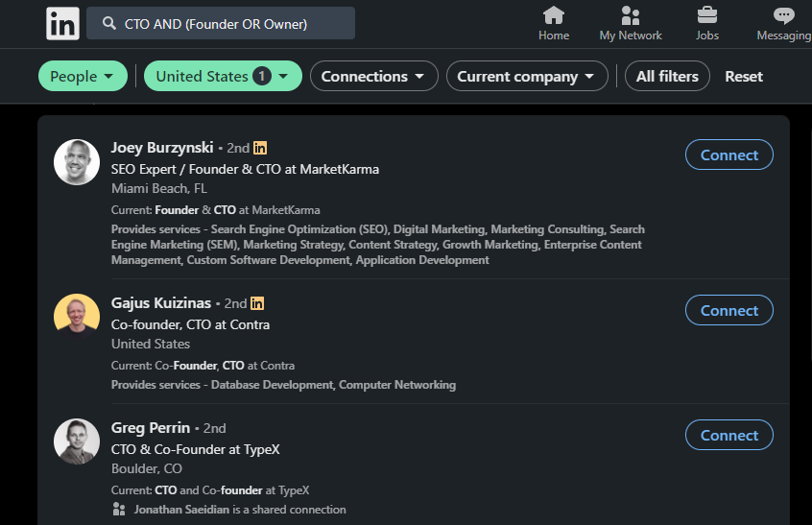
Task: Open Greg Perrin's profile name link
Action: [151, 428]
